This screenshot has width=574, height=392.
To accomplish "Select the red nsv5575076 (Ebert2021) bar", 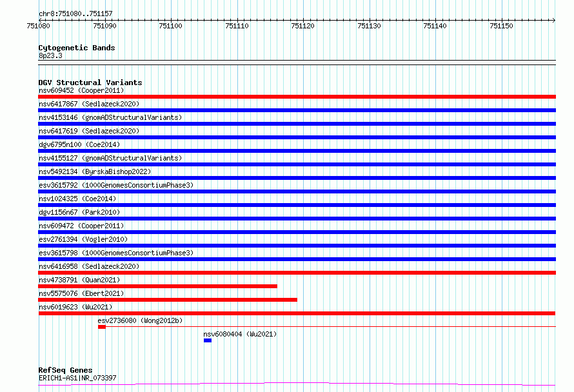I will pos(168,300).
